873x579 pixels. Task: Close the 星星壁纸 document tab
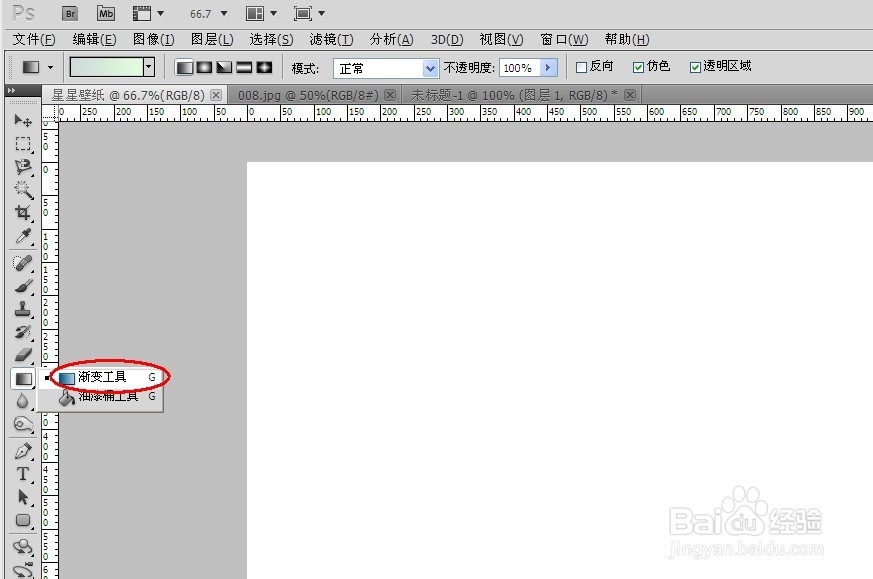tap(216, 95)
